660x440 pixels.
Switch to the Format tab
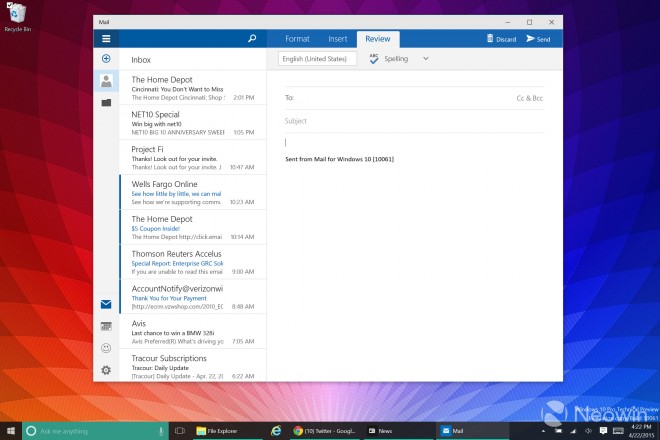click(x=297, y=39)
